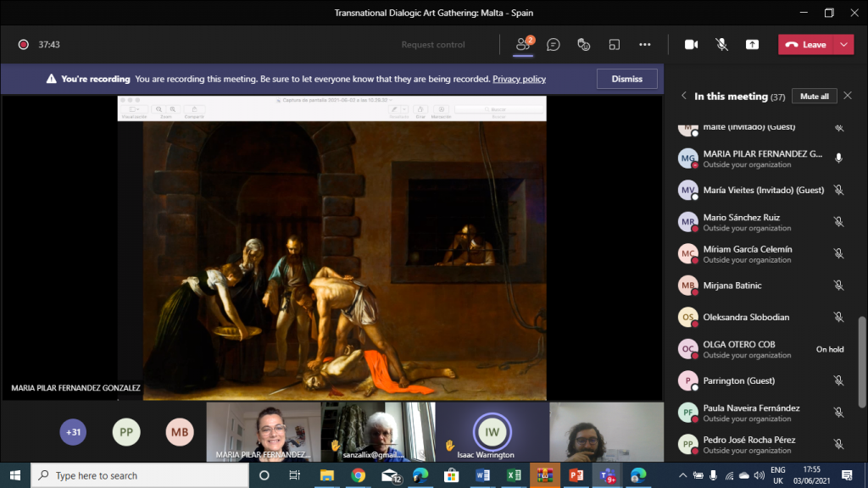Expand the +31 additional participants overflow
Image resolution: width=868 pixels, height=488 pixels.
click(73, 432)
